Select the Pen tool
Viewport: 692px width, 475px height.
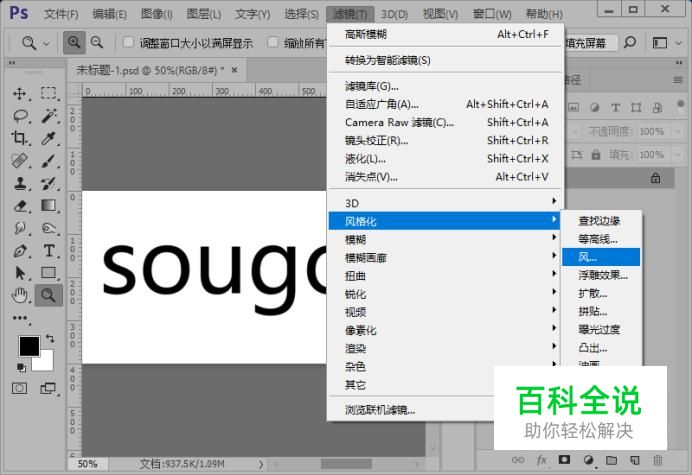[x=20, y=251]
